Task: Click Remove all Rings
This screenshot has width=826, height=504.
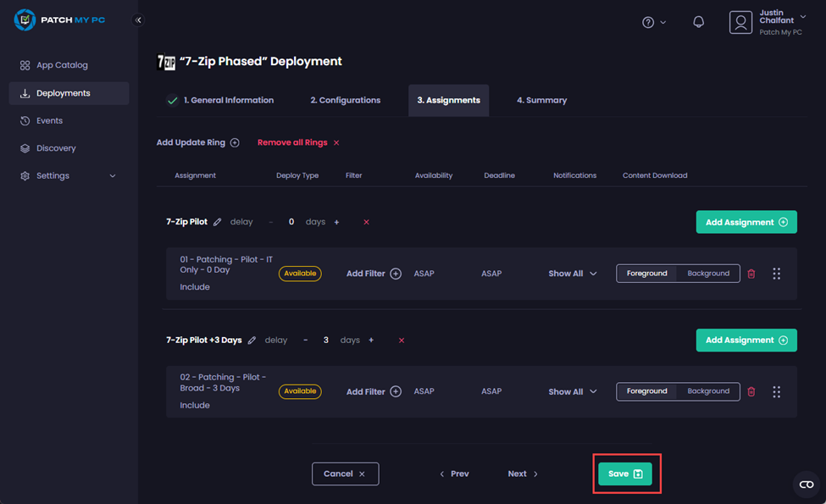Action: (291, 142)
